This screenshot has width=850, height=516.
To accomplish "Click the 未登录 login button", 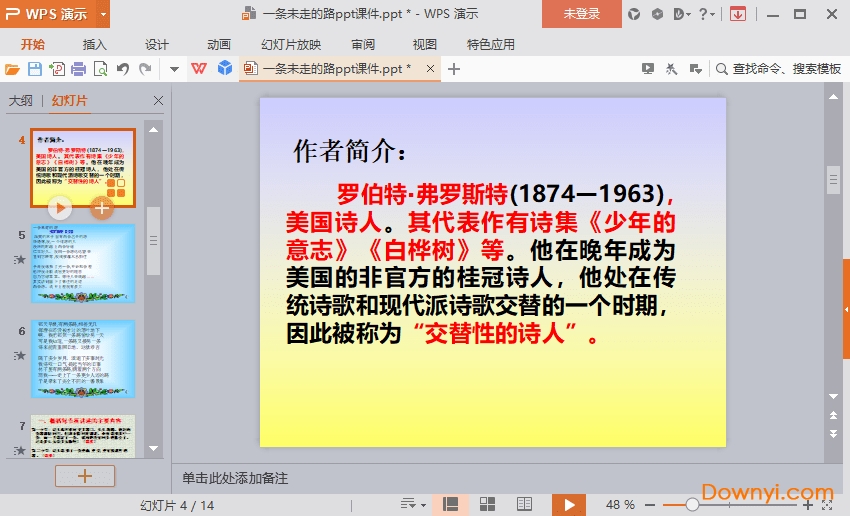I will coord(582,14).
